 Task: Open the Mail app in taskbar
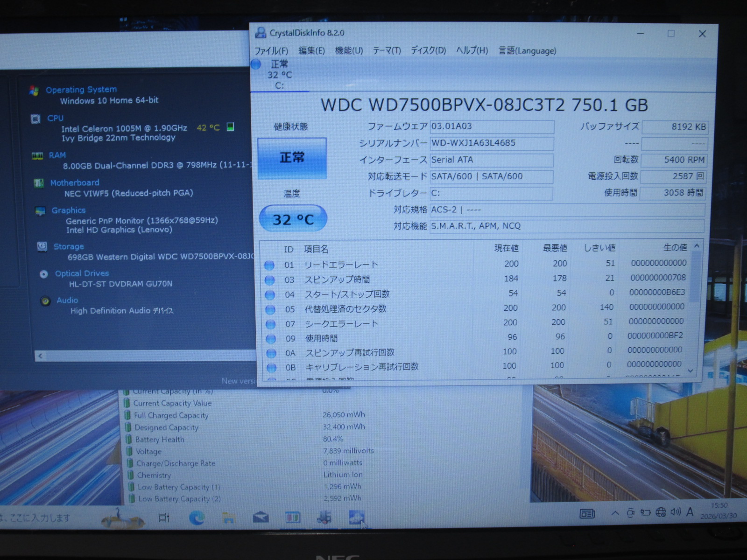261,517
